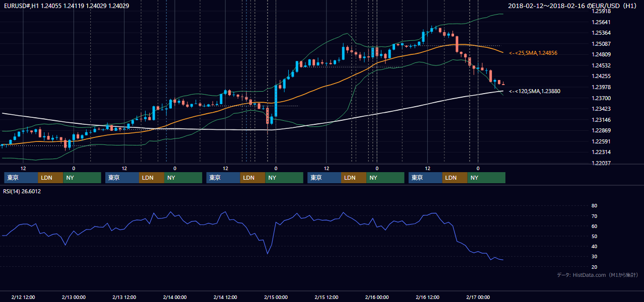The width and height of the screenshot is (644, 302).
Task: Click price axis label 1.24809
Action: (601, 54)
